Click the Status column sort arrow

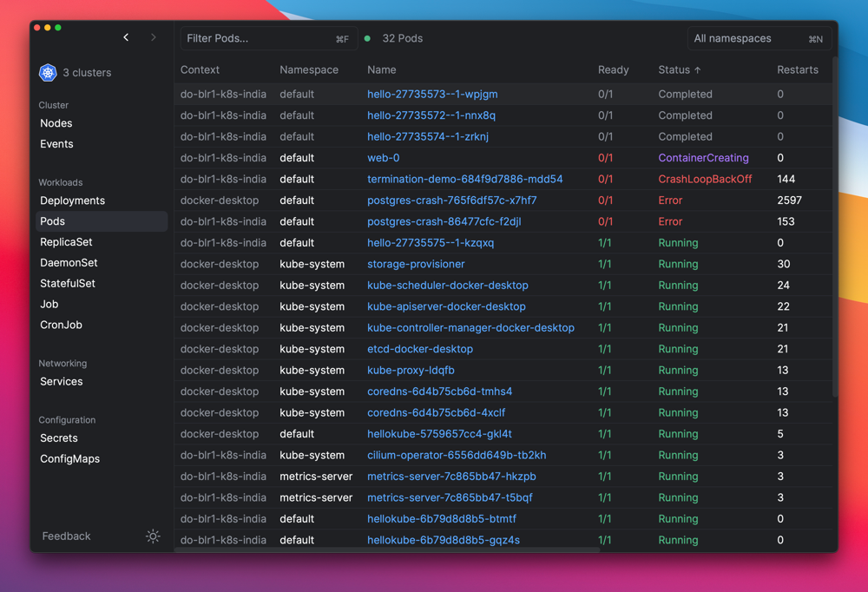[698, 70]
